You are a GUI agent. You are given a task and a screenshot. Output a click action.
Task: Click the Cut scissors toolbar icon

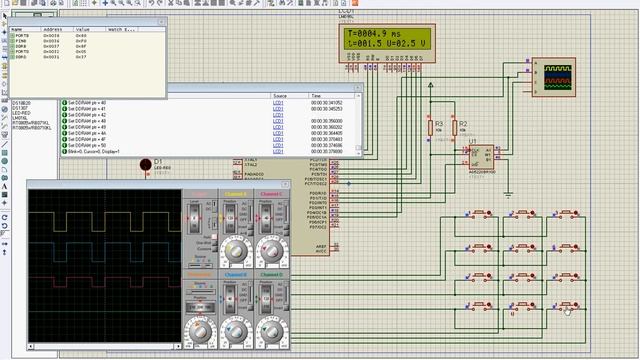coord(171,3)
